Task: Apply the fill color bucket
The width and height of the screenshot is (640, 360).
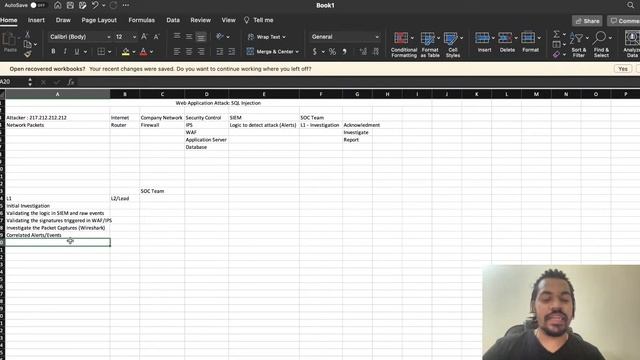Action: pyautogui.click(x=126, y=51)
